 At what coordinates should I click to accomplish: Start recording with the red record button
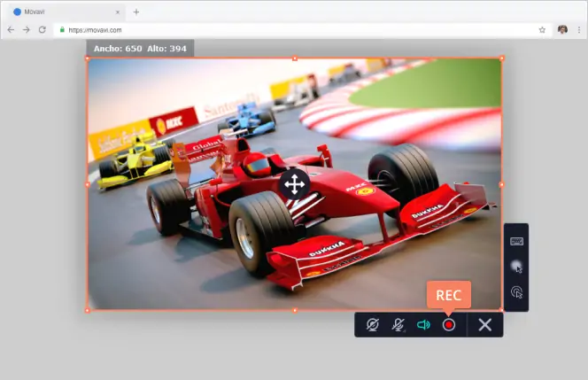[448, 324]
